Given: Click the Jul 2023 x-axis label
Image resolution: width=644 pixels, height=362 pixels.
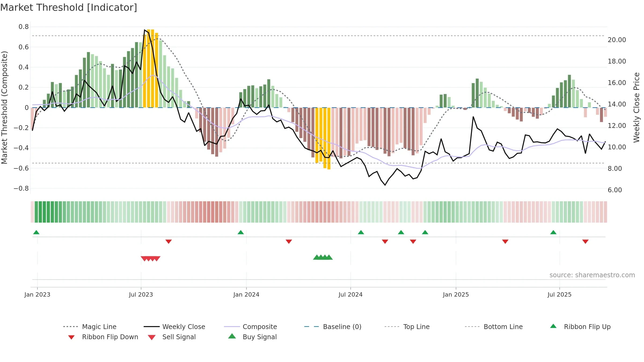Looking at the screenshot, I should (x=141, y=294).
